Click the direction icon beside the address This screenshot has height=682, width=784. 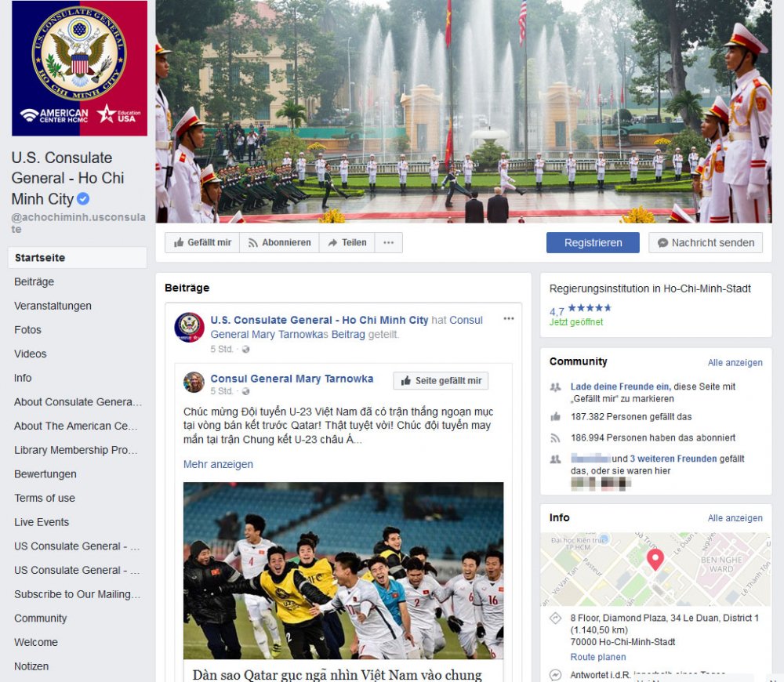click(555, 619)
